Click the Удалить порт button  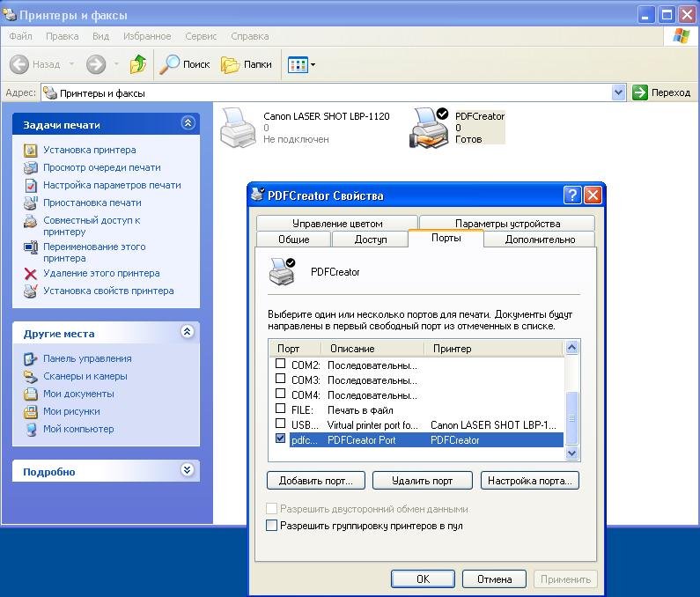click(423, 481)
